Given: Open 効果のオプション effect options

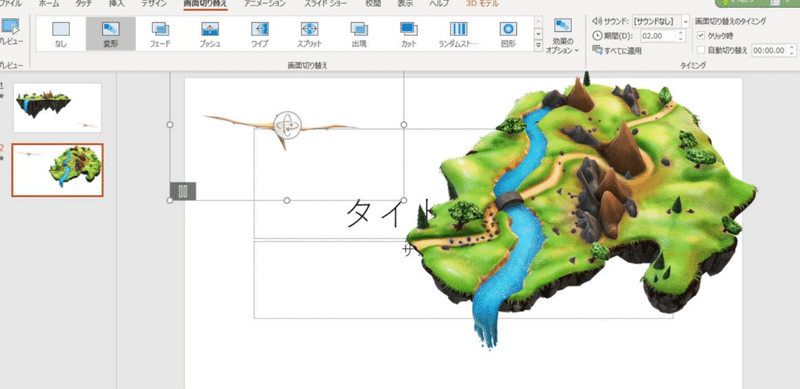Looking at the screenshot, I should point(563,36).
